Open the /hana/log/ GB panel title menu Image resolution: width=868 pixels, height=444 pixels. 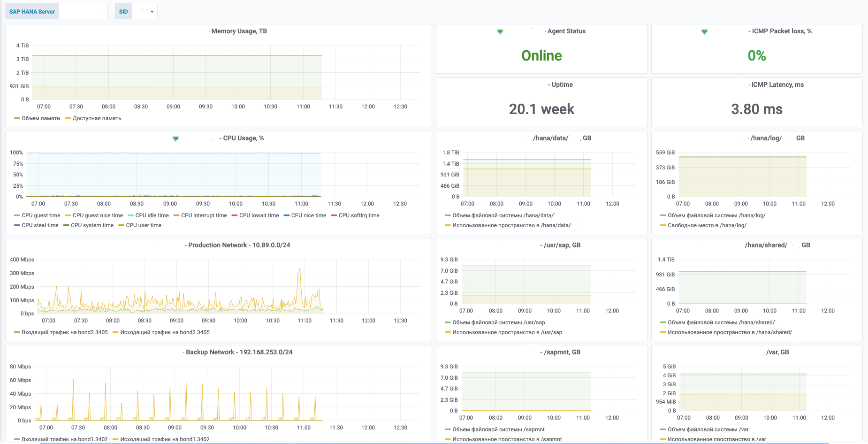tap(777, 138)
